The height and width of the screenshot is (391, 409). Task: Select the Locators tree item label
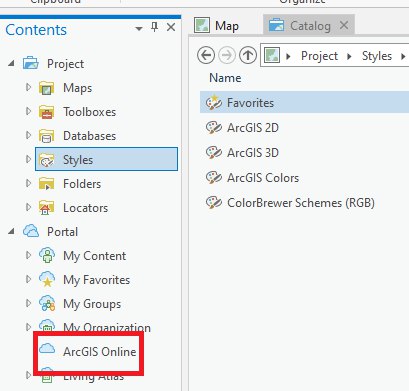tap(86, 208)
